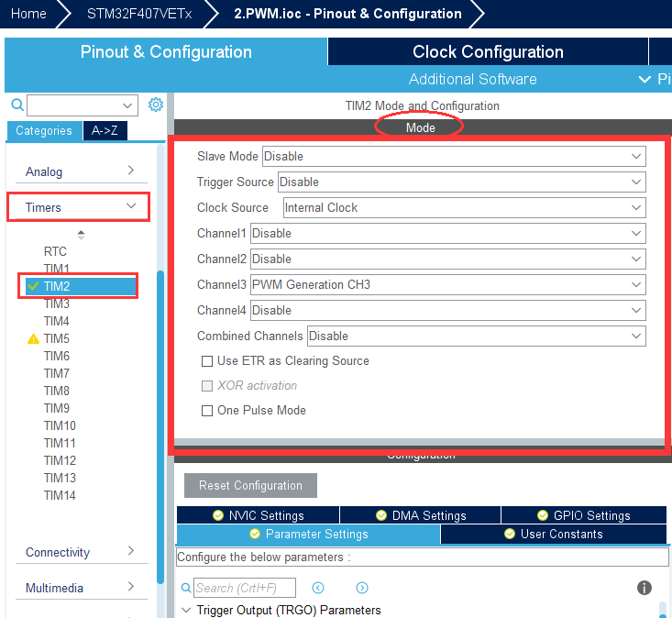Screen dimensions: 672x618
Task: Open the Parameter Settings tab
Action: [x=308, y=534]
